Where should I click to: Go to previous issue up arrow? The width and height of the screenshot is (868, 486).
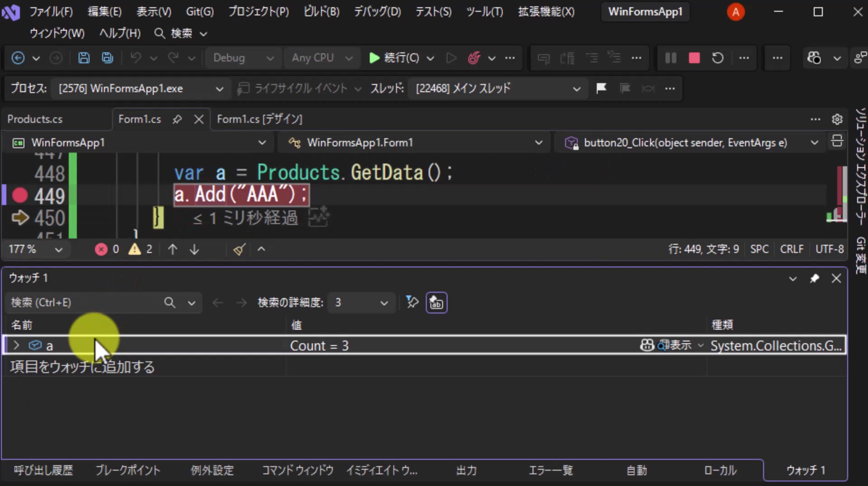172,249
